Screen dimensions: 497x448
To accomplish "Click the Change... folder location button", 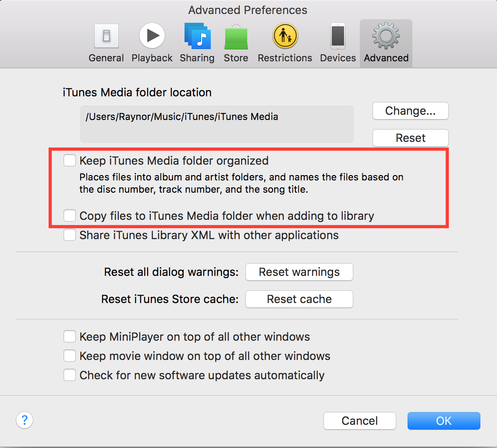I will click(x=411, y=111).
